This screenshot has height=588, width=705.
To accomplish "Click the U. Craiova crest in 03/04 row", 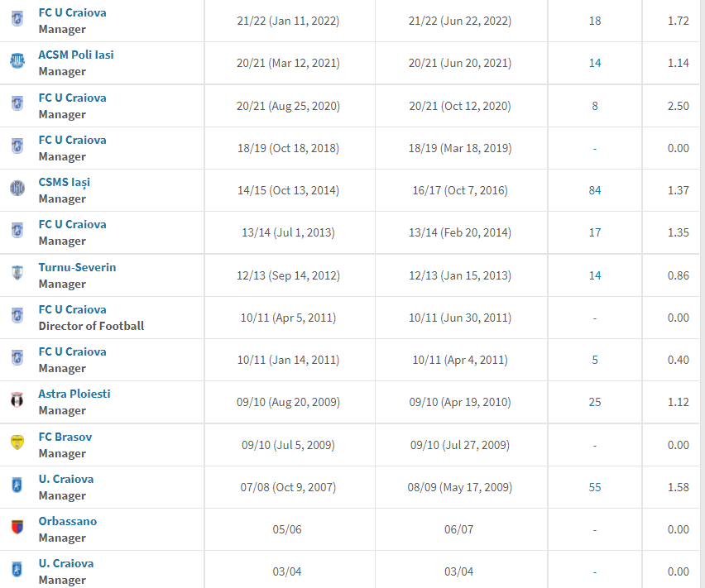I will point(17,570).
